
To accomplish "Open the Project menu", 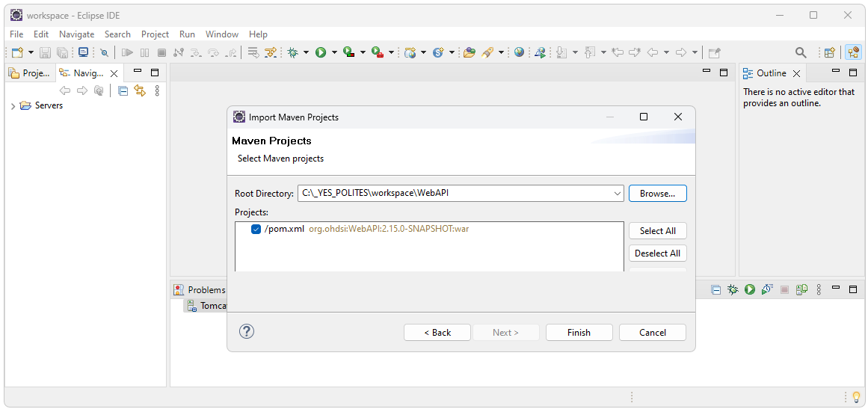I will click(x=155, y=34).
